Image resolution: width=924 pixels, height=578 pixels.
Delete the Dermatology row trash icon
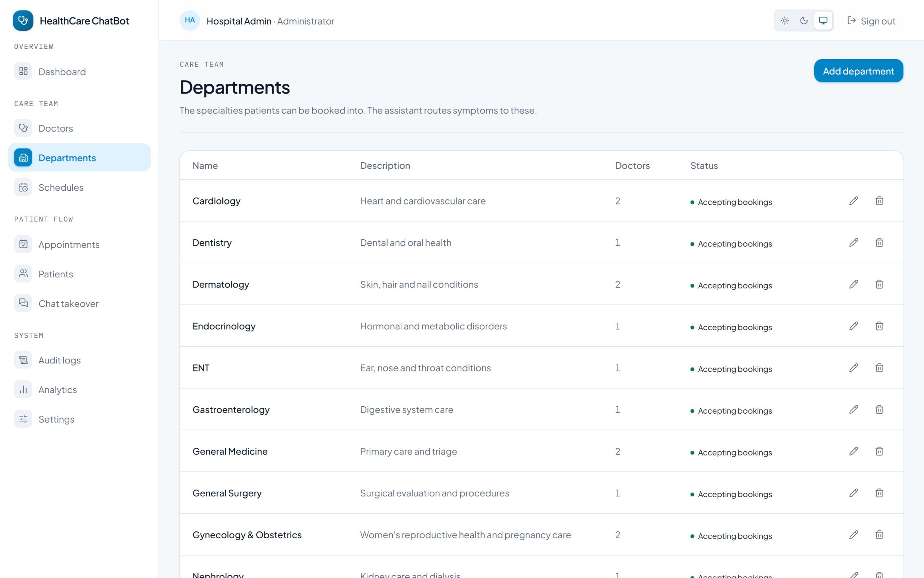click(x=879, y=284)
